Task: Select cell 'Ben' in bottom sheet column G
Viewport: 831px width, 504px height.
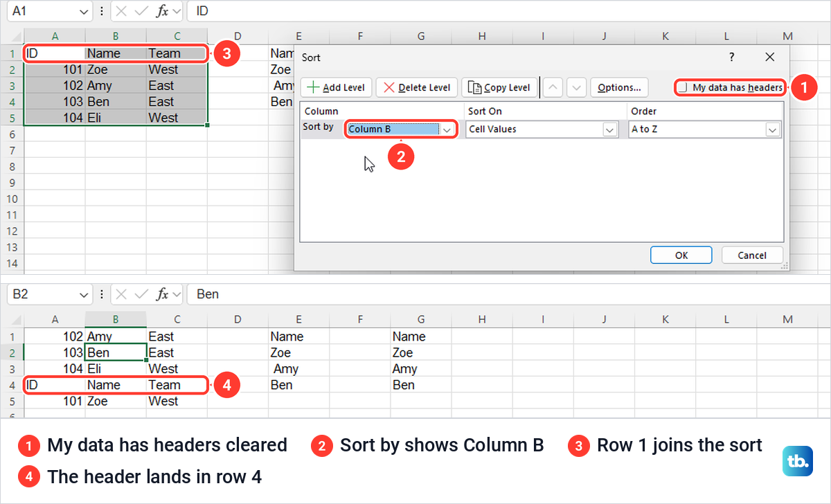Action: pyautogui.click(x=420, y=385)
